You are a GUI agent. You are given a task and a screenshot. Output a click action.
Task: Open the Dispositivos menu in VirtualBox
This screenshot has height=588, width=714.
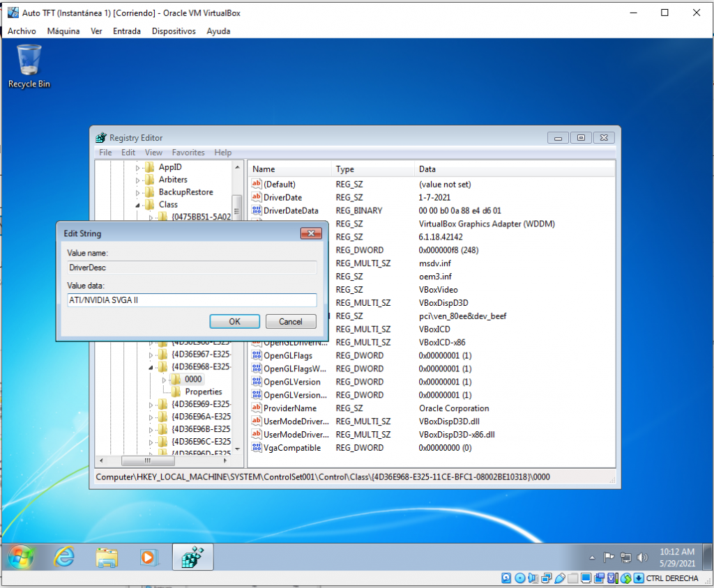(173, 31)
